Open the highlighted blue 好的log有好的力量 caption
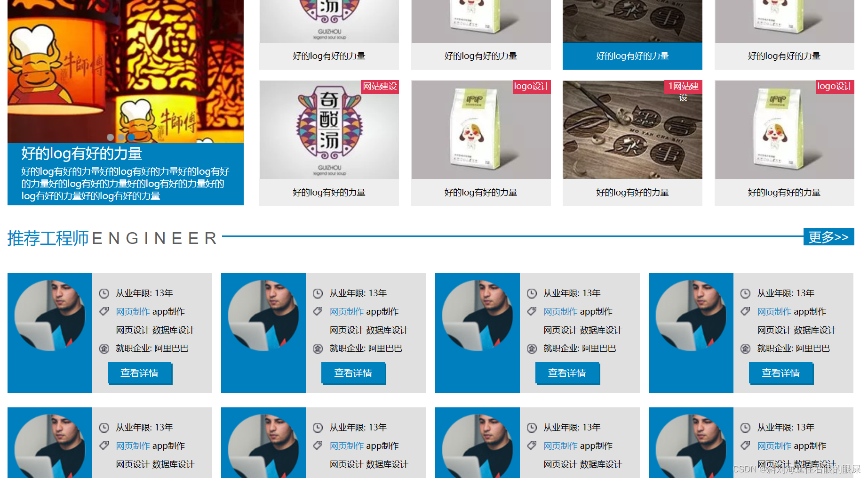 point(632,56)
